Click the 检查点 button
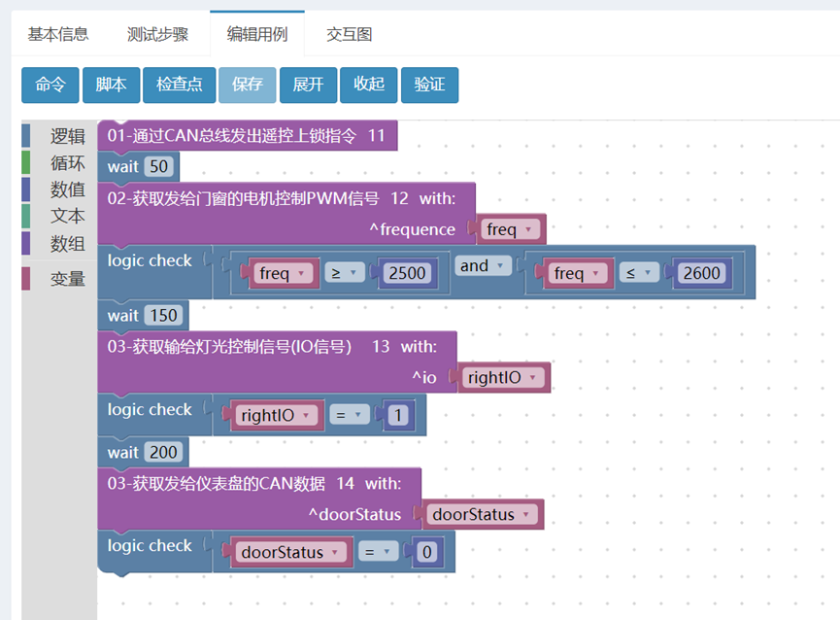The height and width of the screenshot is (620, 840). point(179,85)
